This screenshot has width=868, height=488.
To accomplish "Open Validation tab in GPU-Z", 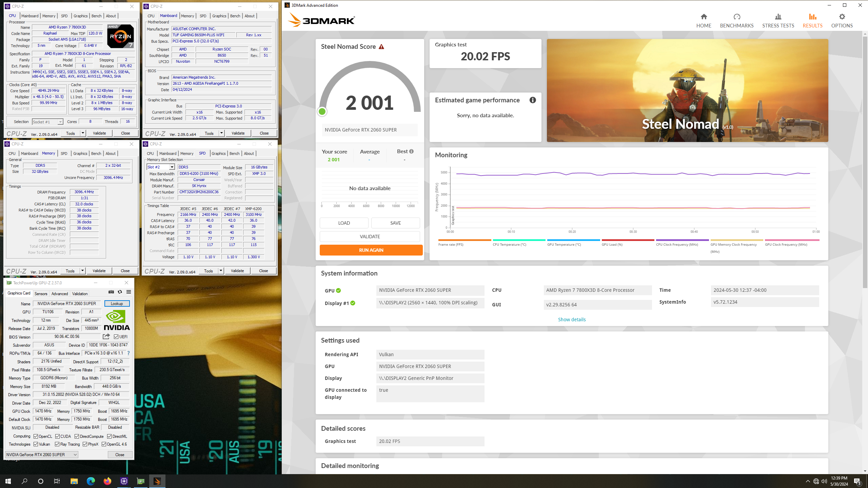I will pyautogui.click(x=80, y=293).
